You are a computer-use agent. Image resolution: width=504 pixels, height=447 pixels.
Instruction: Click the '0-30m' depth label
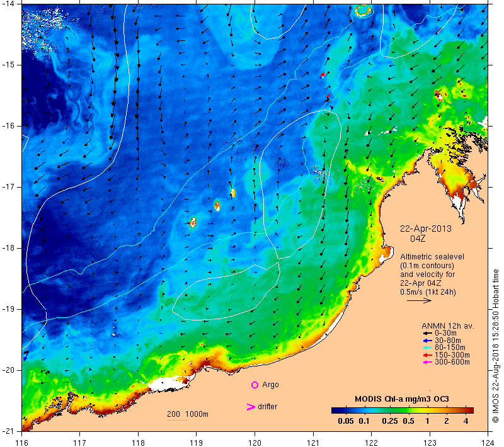tap(445, 333)
